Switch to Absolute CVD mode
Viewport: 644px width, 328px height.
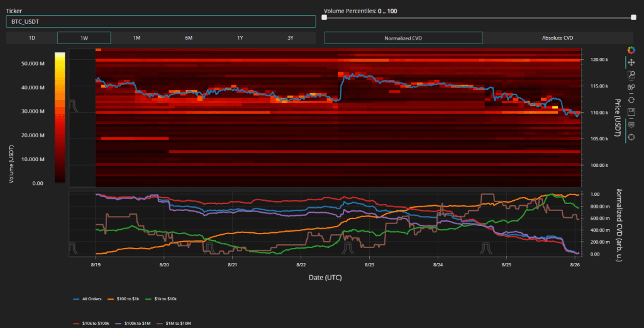557,38
